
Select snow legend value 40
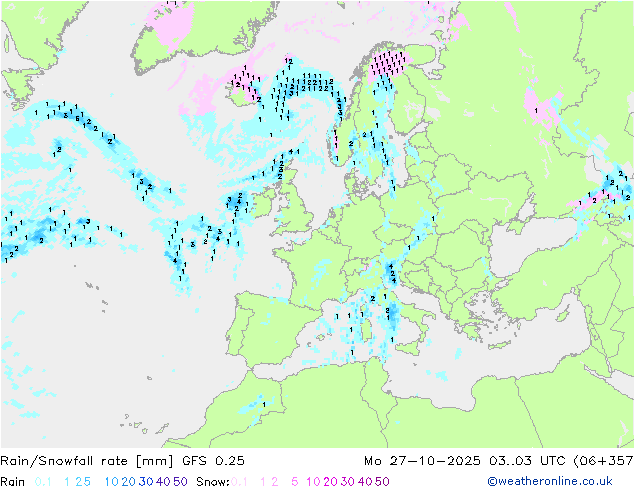[365, 482]
